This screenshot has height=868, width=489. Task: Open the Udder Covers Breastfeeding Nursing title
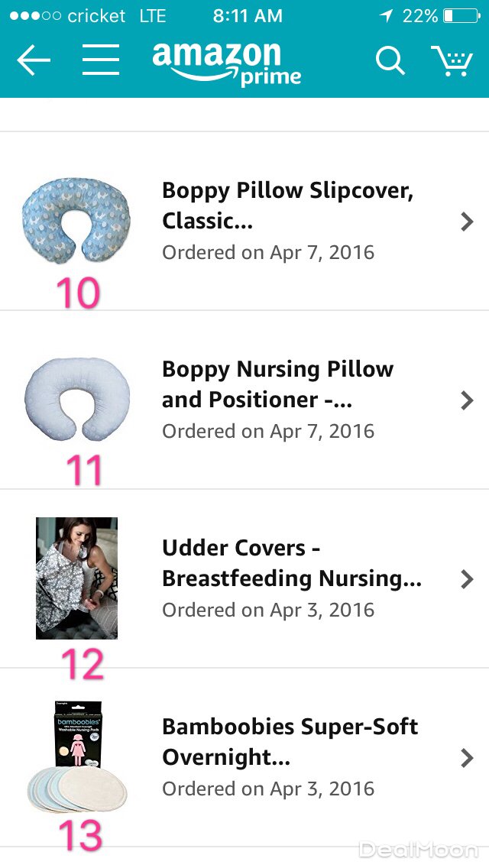tap(291, 563)
